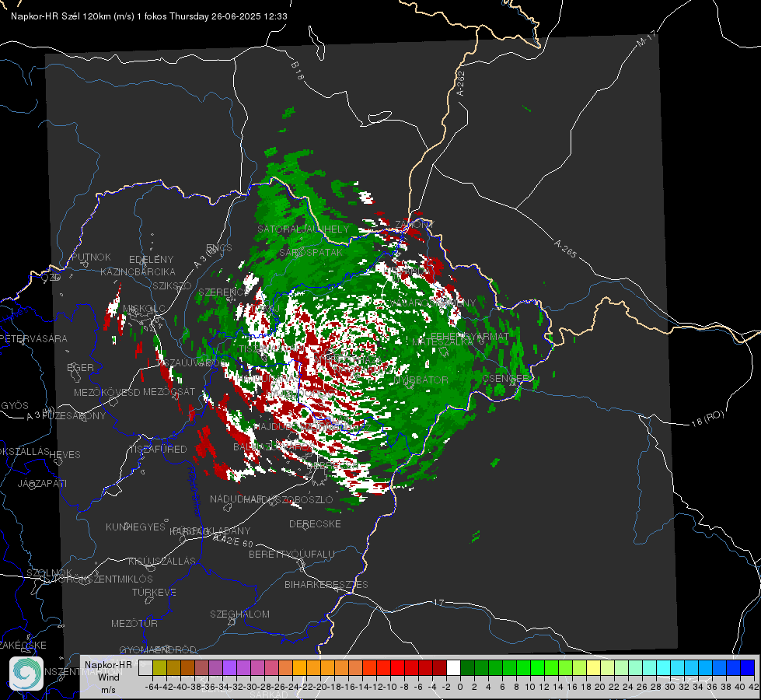
Task: Click the KISUJSZALLAS city label
Action: 162,561
